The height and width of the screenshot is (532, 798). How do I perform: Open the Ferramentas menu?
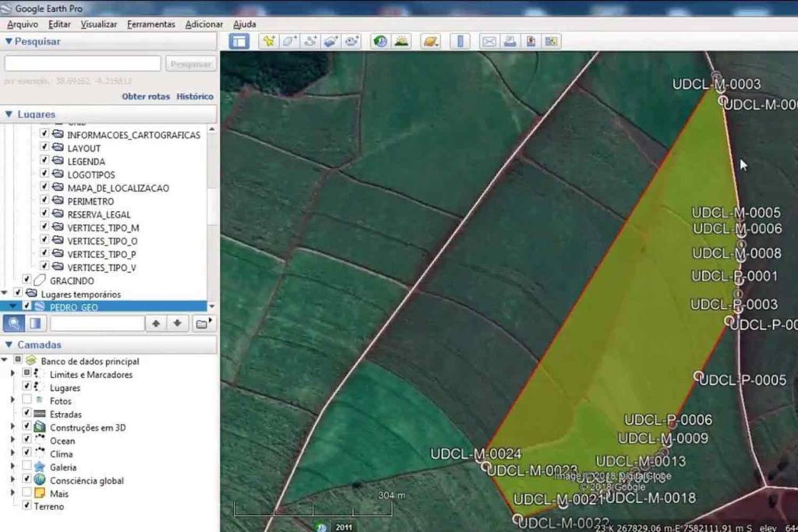(x=151, y=24)
